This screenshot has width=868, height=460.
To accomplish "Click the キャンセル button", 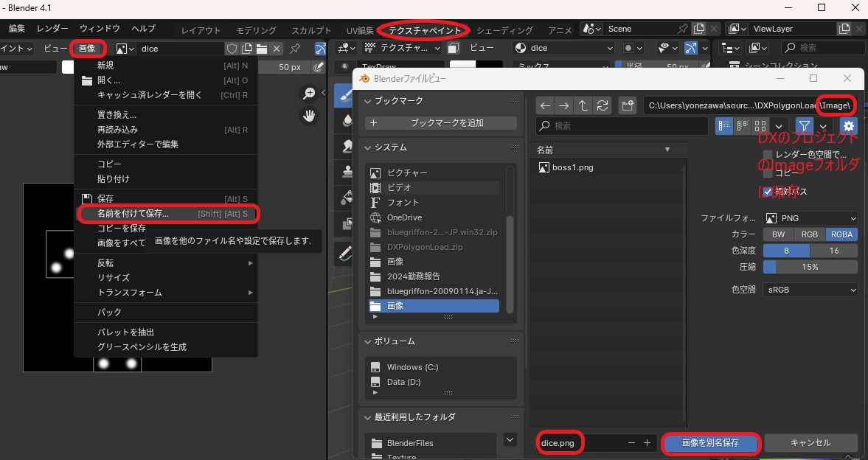I will coord(810,443).
